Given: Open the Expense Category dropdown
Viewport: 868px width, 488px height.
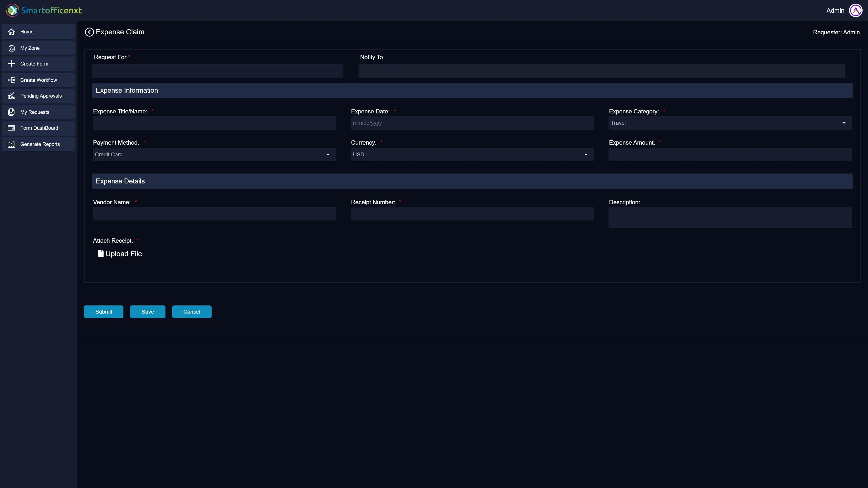Looking at the screenshot, I should tap(844, 123).
